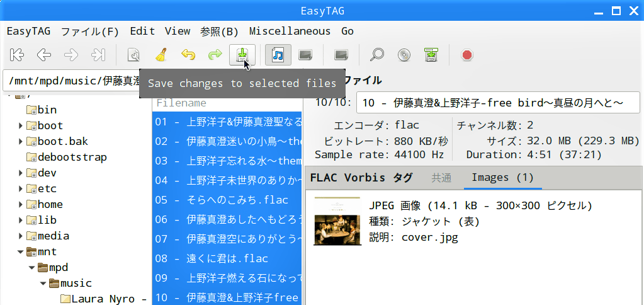Select file 03 - 上野洋子忘れる水

coord(227,161)
